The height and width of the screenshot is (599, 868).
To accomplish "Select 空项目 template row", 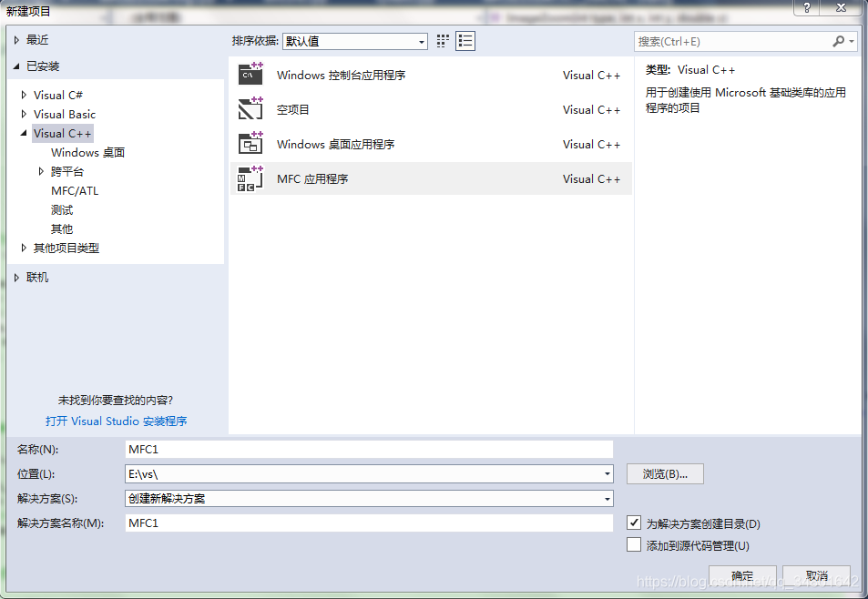I will tap(431, 109).
